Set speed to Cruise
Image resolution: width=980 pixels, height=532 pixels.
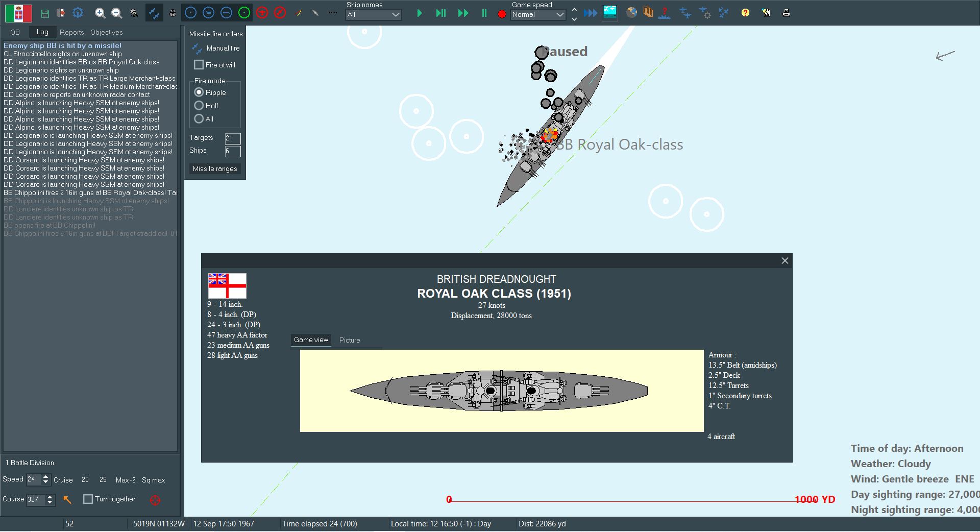click(x=63, y=480)
